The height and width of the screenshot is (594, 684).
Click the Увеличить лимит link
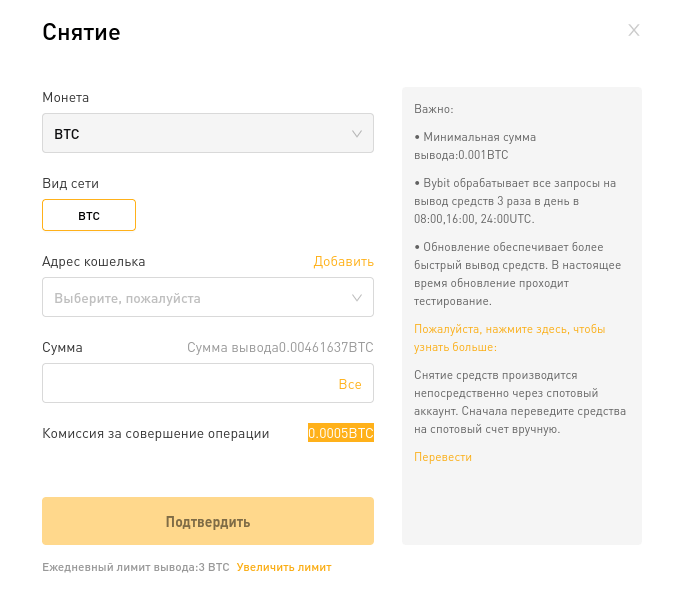283,567
